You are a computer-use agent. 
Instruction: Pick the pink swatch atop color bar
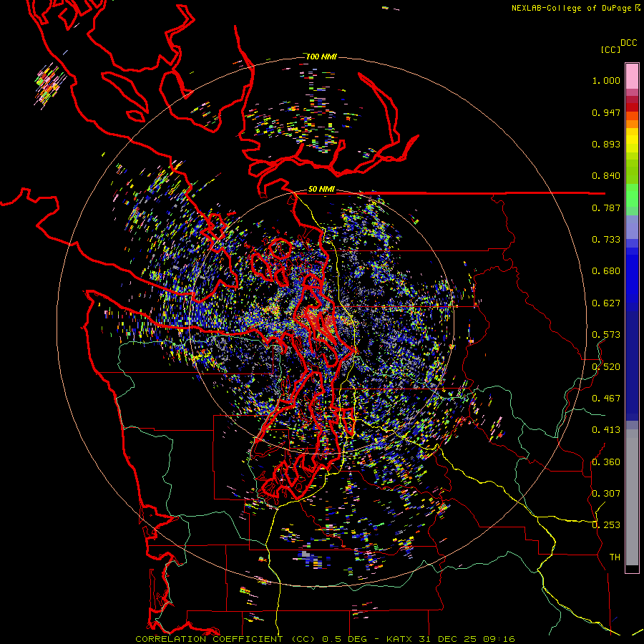pos(632,76)
